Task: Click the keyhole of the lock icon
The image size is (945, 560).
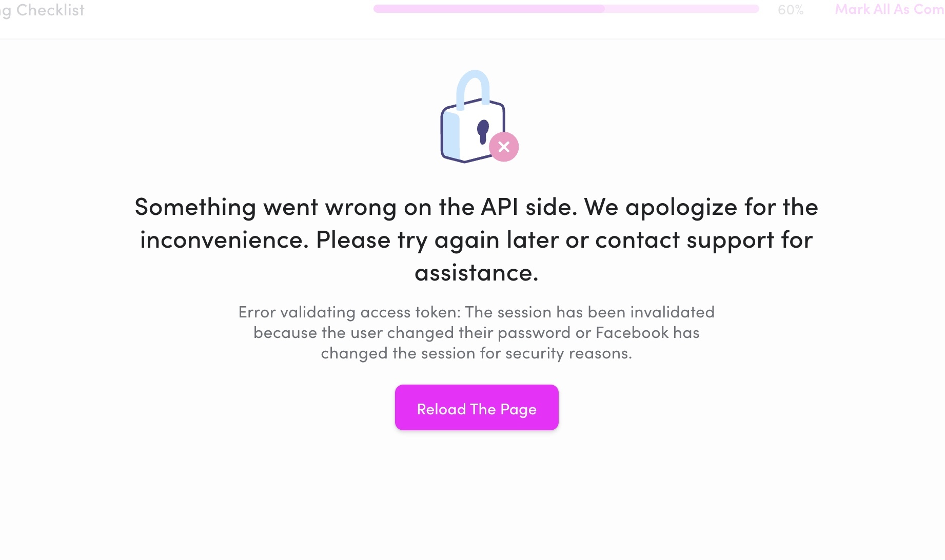Action: coord(482,131)
